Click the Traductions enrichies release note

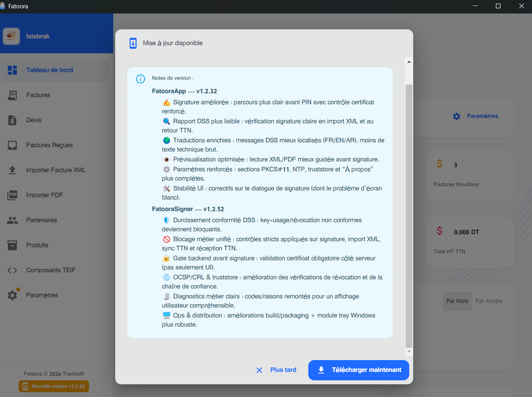[273, 145]
